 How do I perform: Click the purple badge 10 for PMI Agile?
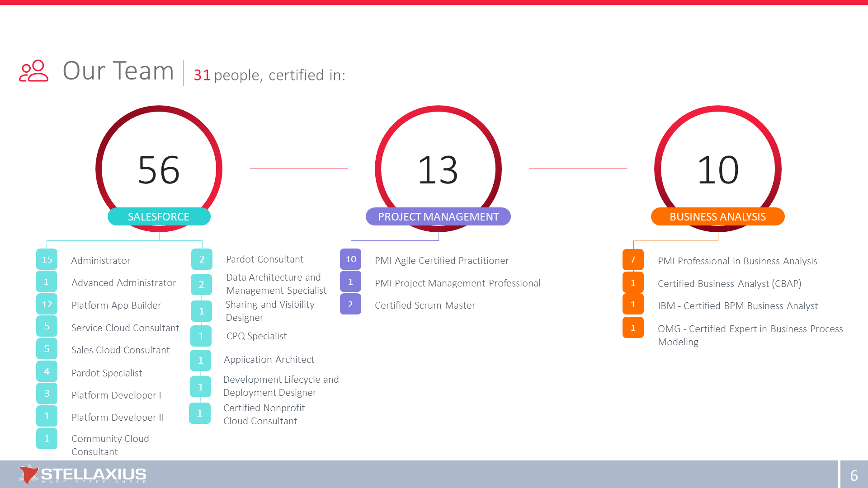click(351, 259)
